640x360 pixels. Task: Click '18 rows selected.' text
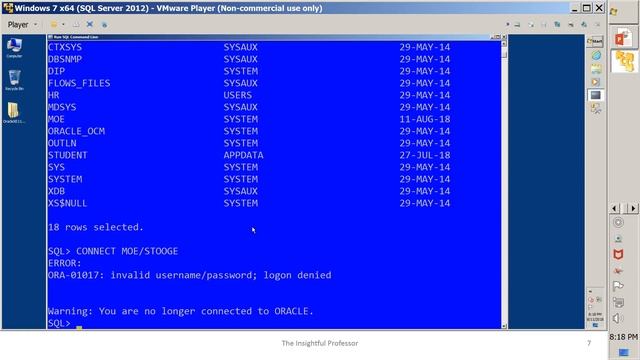(x=96, y=227)
